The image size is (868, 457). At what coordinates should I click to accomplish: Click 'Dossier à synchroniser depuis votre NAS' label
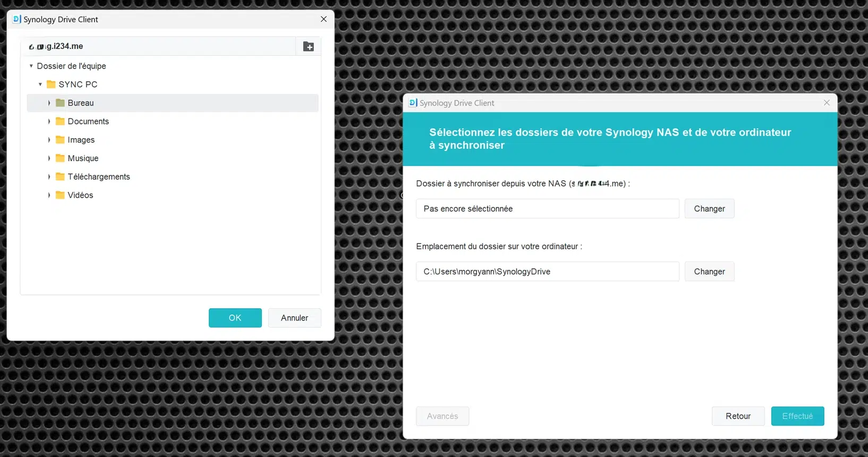click(523, 183)
